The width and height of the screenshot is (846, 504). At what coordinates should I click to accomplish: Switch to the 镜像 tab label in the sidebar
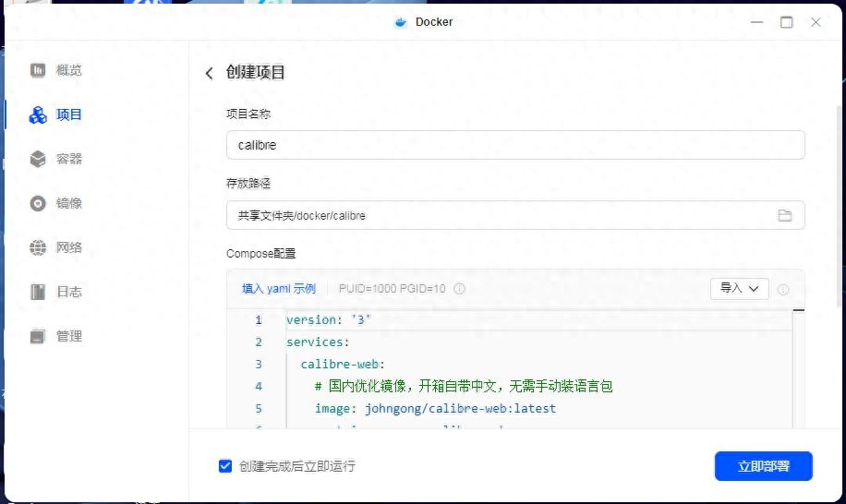69,203
